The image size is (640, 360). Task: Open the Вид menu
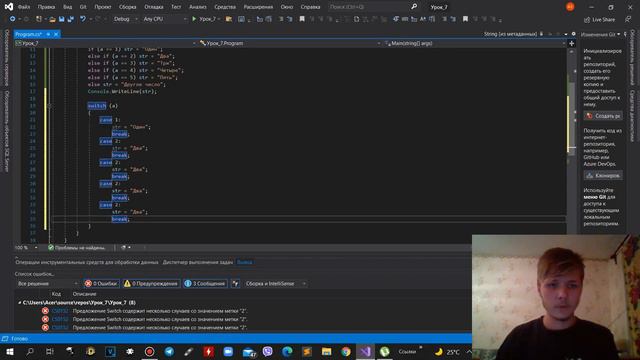click(x=67, y=7)
